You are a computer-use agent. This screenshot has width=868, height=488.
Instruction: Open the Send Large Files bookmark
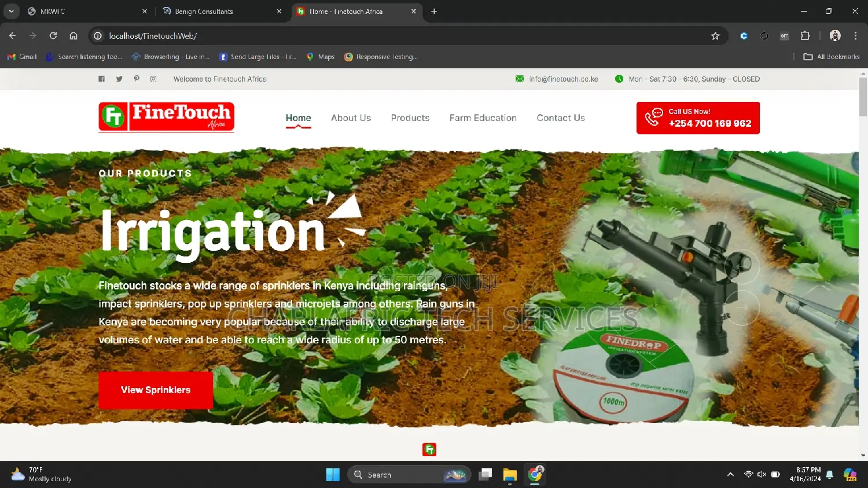(258, 57)
